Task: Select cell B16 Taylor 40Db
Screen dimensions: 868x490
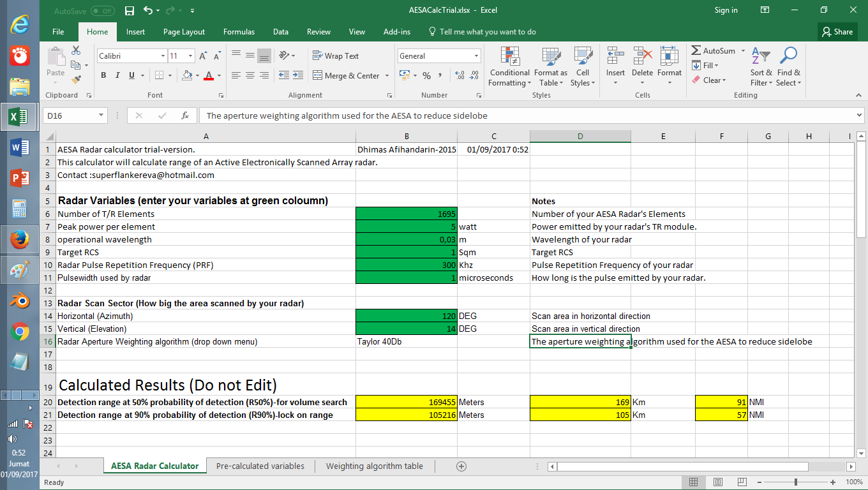Action: [407, 341]
